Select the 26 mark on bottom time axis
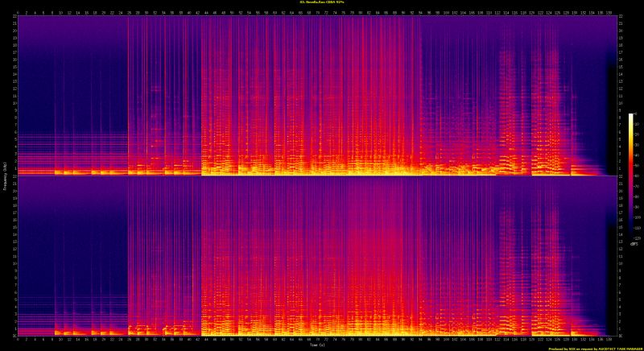The width and height of the screenshot is (644, 351). click(x=127, y=339)
